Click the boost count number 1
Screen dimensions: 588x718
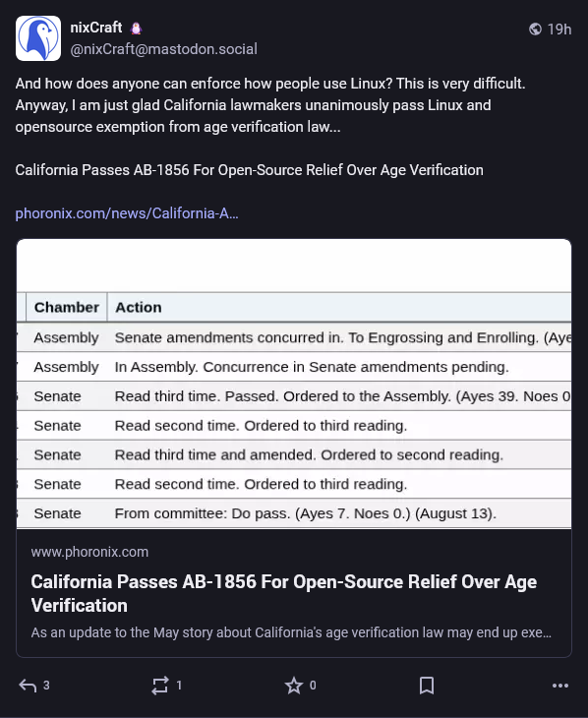click(179, 686)
